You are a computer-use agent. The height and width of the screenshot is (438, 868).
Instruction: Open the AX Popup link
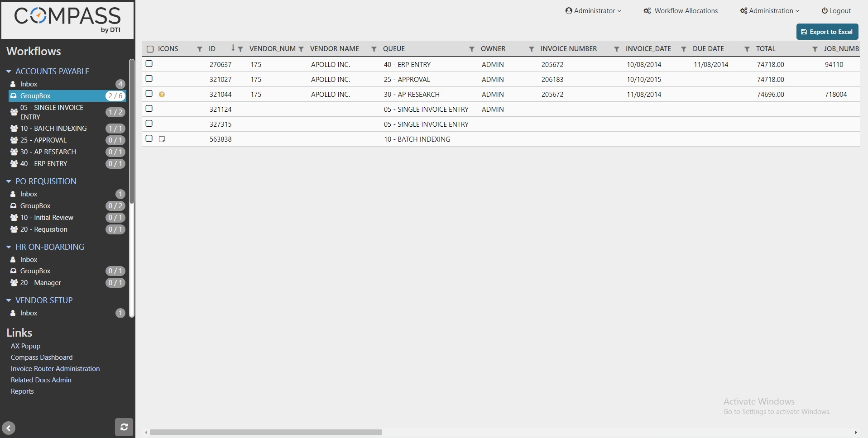[25, 346]
